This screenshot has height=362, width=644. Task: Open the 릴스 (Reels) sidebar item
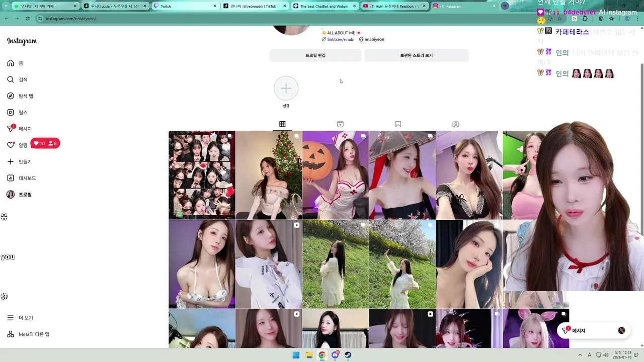pos(17,113)
